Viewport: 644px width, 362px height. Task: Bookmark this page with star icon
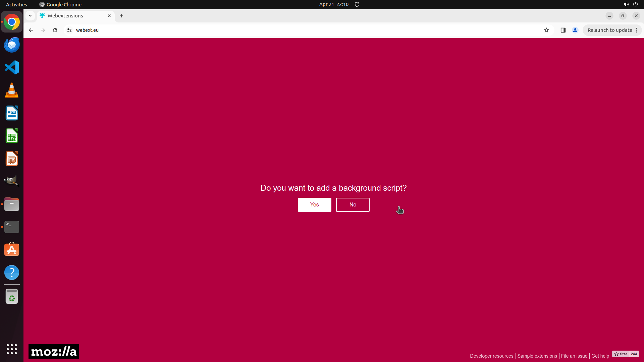point(546,30)
